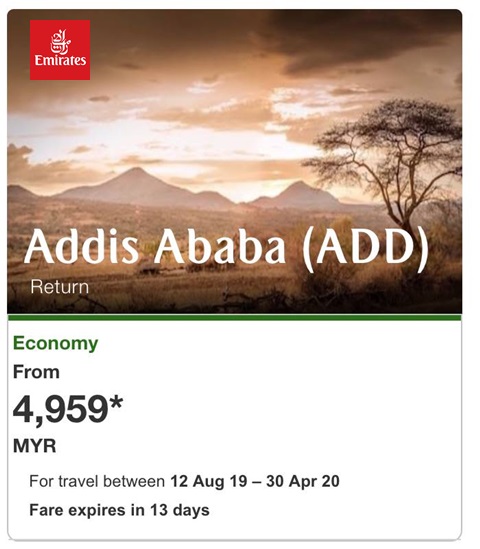Viewport: 480px width, 549px height.
Task: Click the MYR currency label
Action: point(34,446)
